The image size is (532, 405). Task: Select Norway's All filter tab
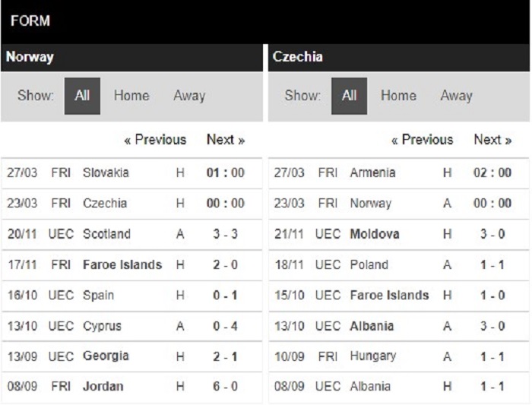[82, 96]
